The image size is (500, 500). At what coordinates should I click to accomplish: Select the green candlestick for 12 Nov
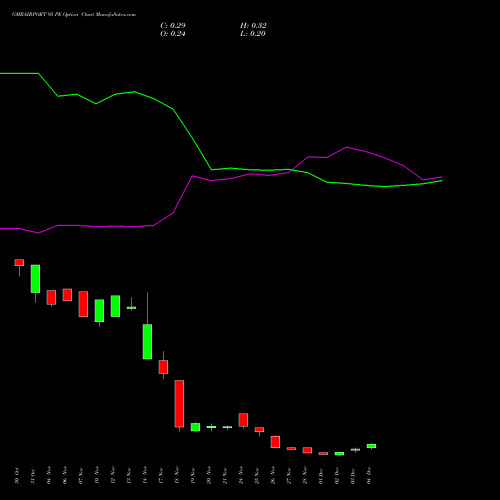[x=115, y=306]
